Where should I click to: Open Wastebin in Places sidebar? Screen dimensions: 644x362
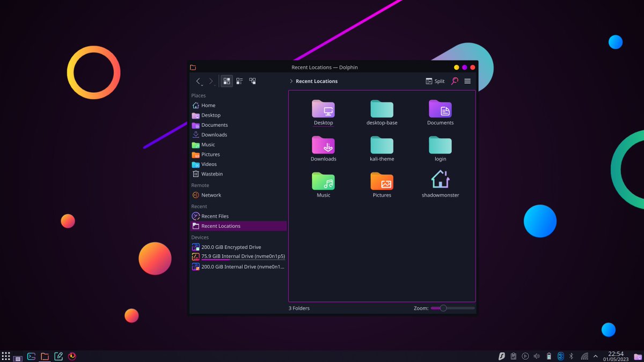(238, 174)
